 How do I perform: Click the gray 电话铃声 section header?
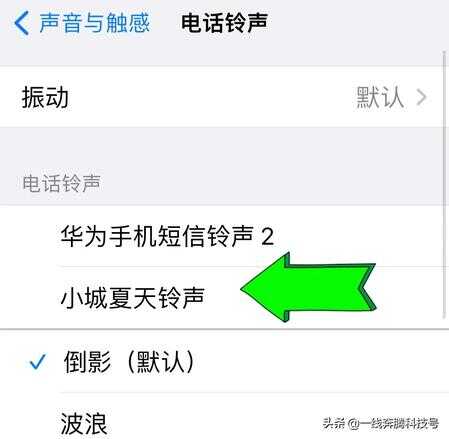tap(61, 183)
